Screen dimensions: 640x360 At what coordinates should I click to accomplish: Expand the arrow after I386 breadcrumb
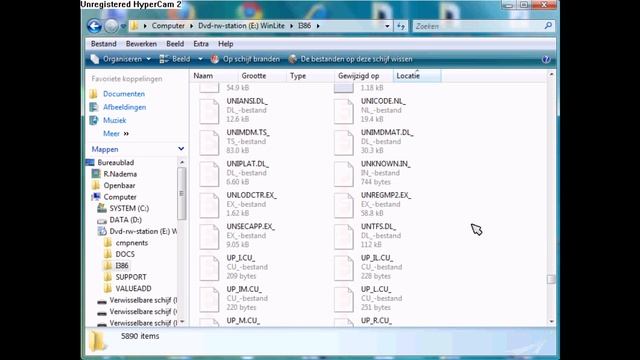(x=318, y=26)
